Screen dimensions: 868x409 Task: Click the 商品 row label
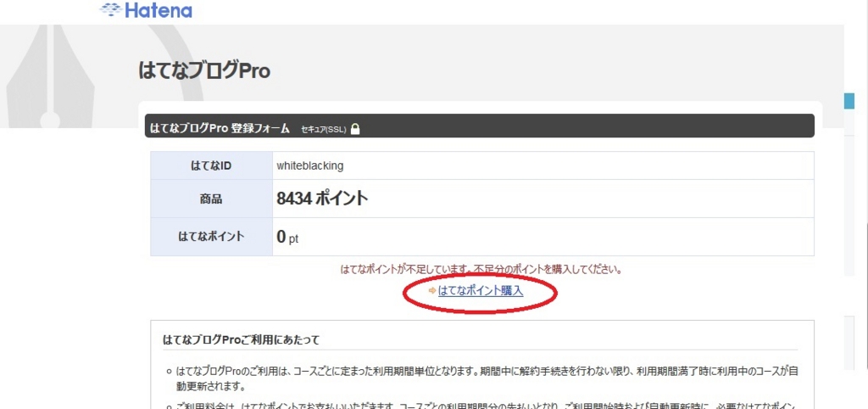211,199
